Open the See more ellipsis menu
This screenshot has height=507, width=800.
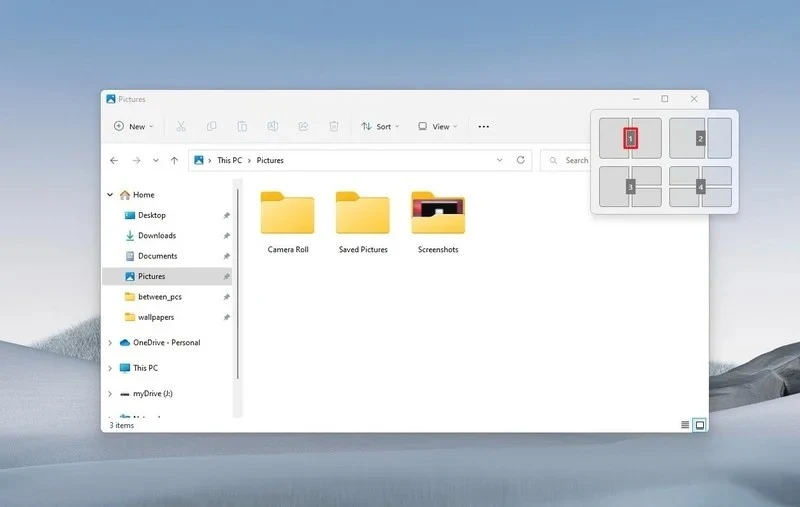coord(484,127)
